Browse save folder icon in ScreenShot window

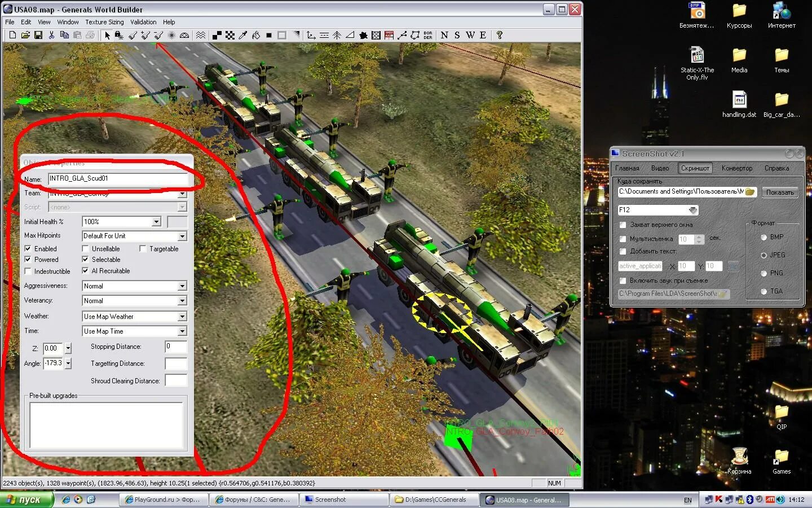(x=749, y=192)
